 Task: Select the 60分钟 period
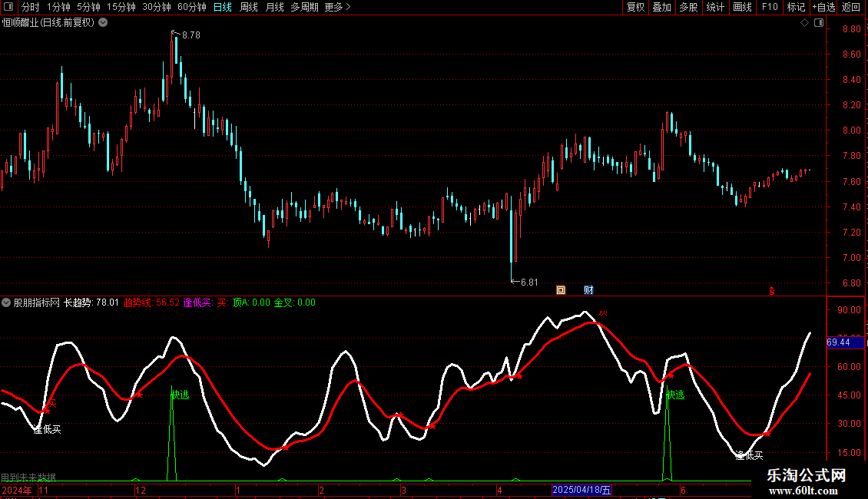(192, 7)
